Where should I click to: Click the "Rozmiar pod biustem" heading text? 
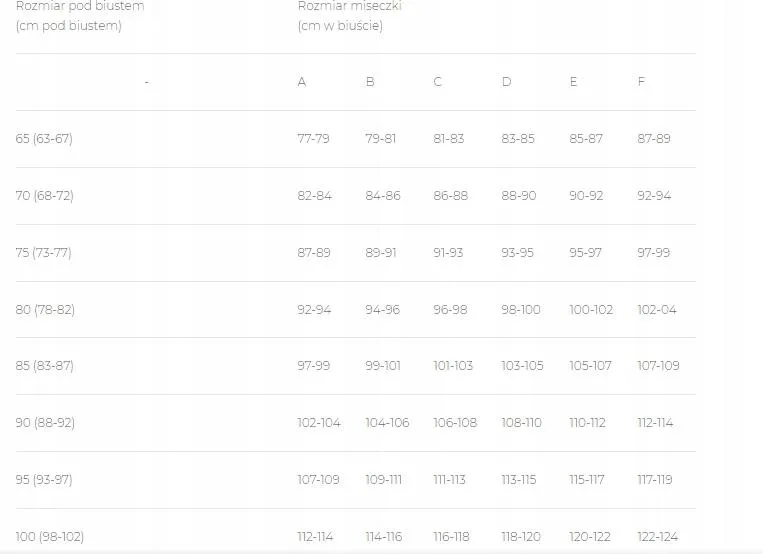(x=80, y=6)
